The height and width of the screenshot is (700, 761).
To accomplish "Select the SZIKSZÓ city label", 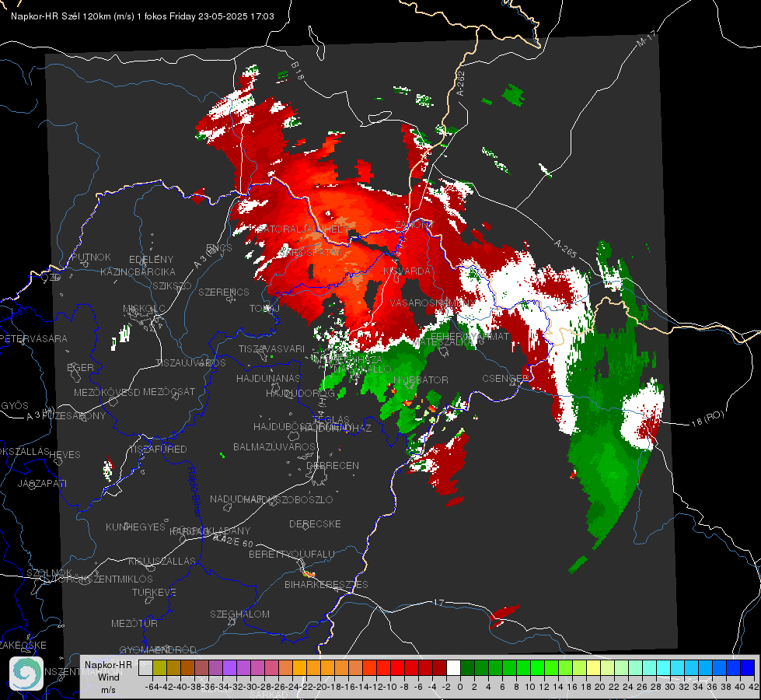I will [x=172, y=285].
